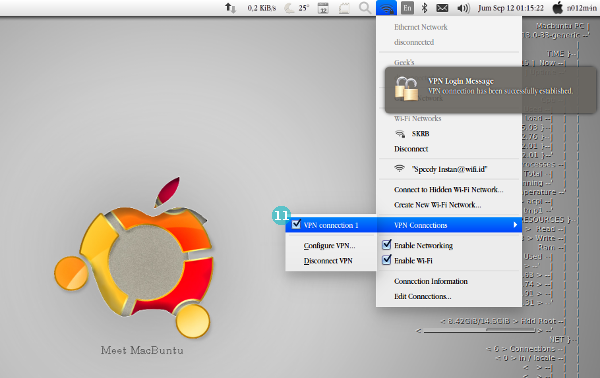Viewport: 600px width, 378px height.
Task: Open the En keyboard layout indicator
Action: click(x=407, y=8)
